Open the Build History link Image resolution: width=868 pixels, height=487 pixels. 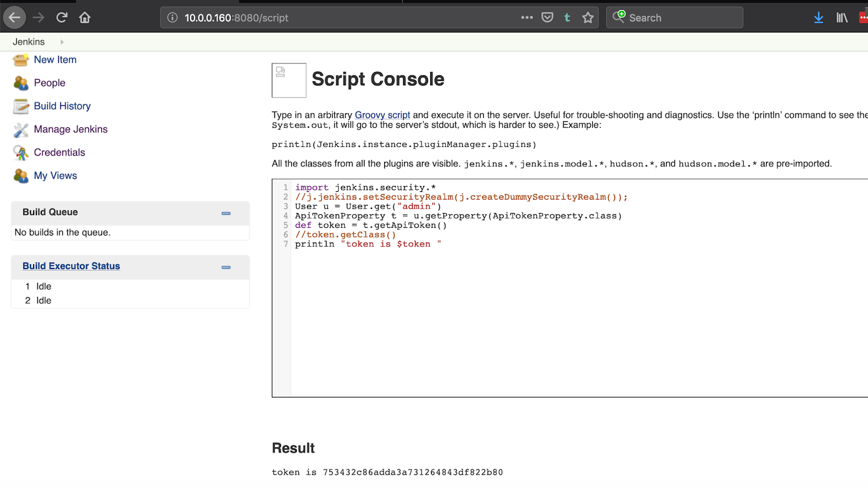point(62,106)
